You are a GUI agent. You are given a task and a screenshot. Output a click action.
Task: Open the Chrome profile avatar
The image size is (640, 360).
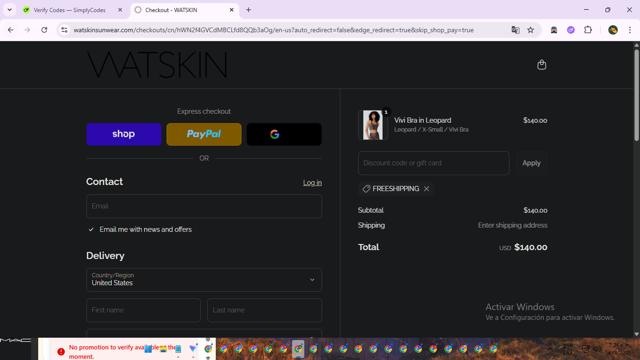[613, 30]
